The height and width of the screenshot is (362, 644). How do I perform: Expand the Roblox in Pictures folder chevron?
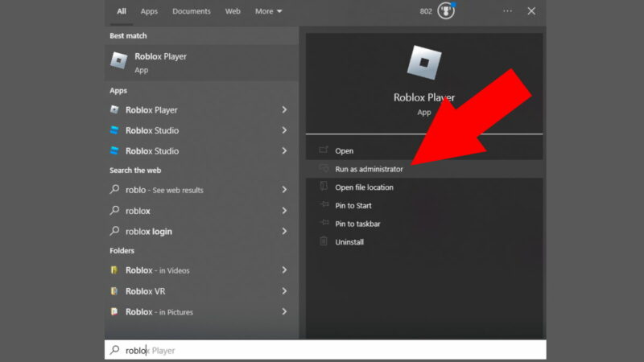284,312
